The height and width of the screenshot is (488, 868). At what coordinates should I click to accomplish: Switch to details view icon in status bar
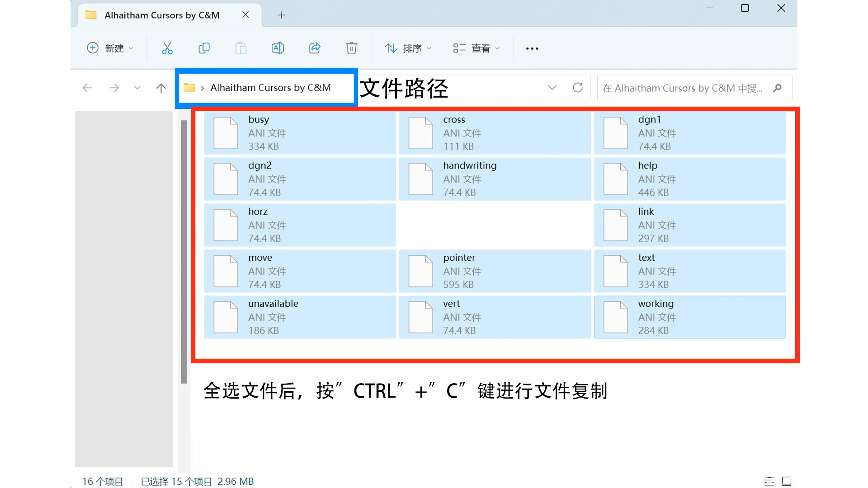pyautogui.click(x=769, y=481)
